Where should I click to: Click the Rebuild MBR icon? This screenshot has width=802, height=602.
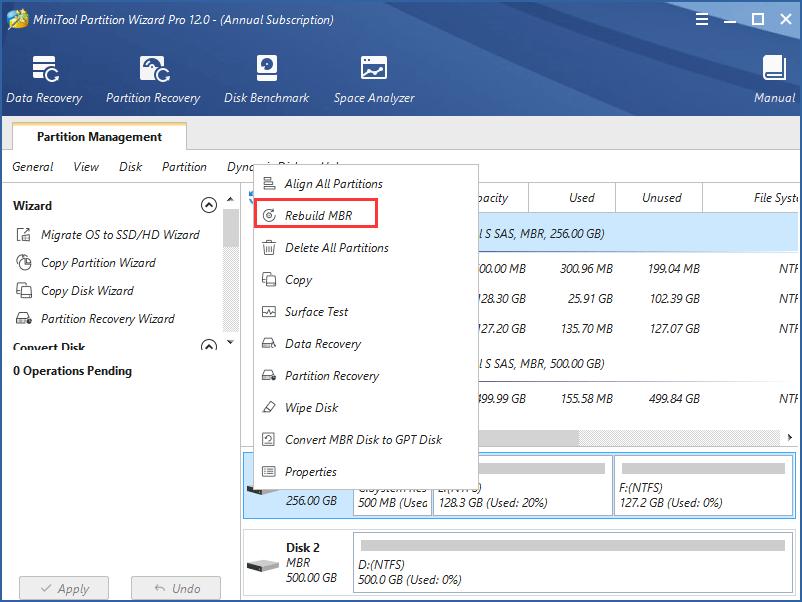269,215
